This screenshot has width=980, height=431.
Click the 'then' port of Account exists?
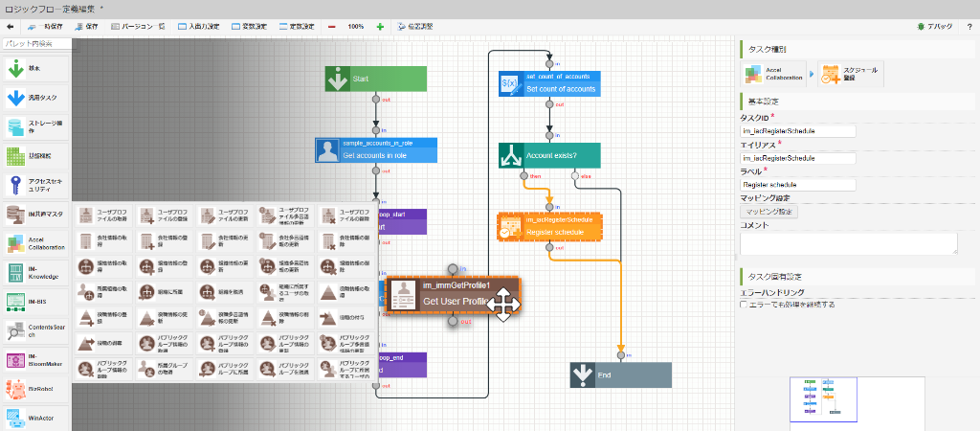(x=523, y=176)
